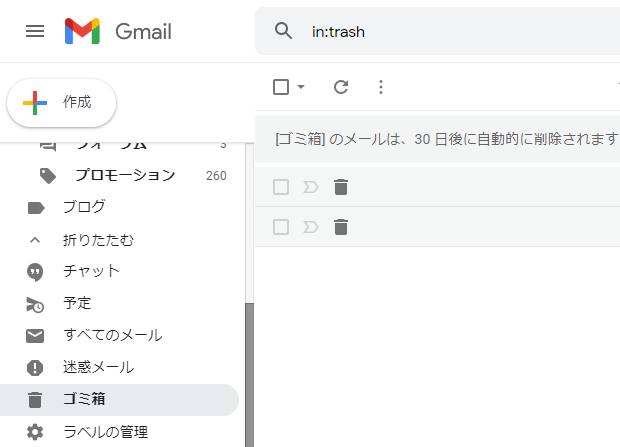620x447 pixels.
Task: Click trash icon on second email row
Action: tap(341, 227)
